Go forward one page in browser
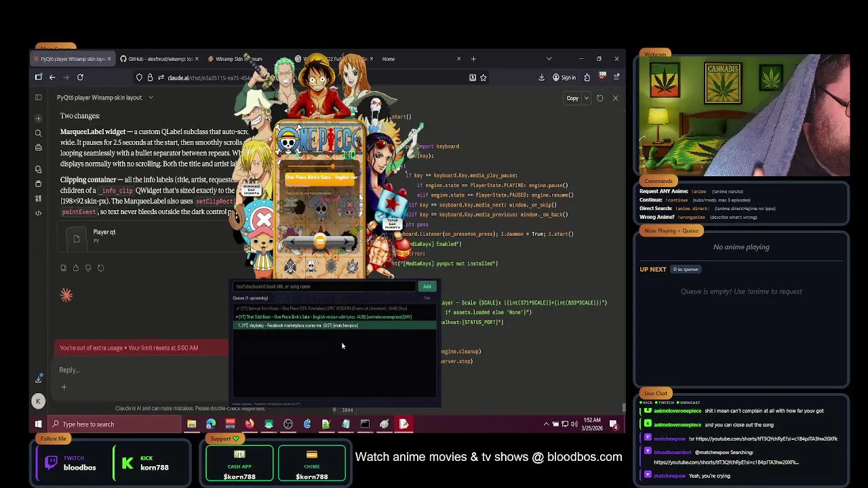 (x=66, y=77)
